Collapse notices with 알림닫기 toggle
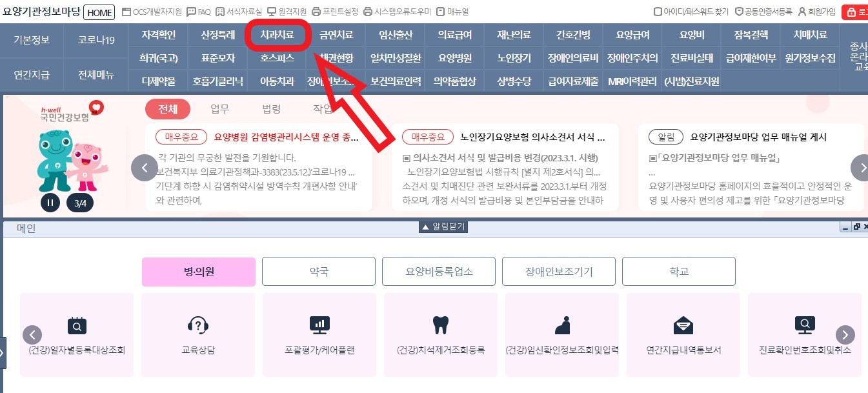Viewport: 868px width, 393px height. [x=443, y=227]
